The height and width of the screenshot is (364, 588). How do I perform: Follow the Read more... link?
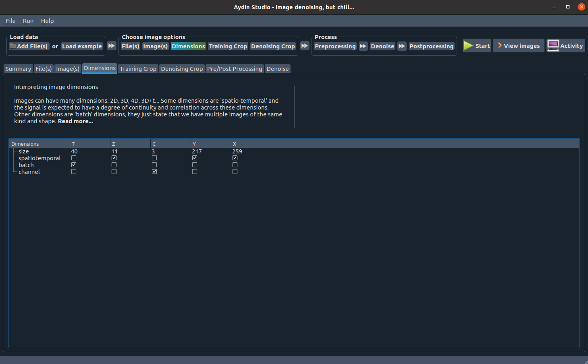click(75, 121)
